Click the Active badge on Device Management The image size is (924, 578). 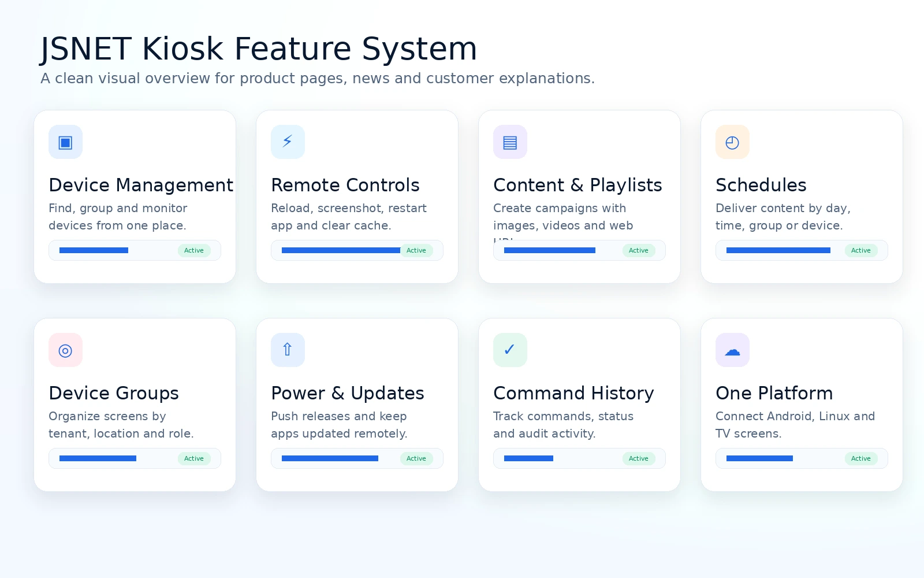click(194, 250)
